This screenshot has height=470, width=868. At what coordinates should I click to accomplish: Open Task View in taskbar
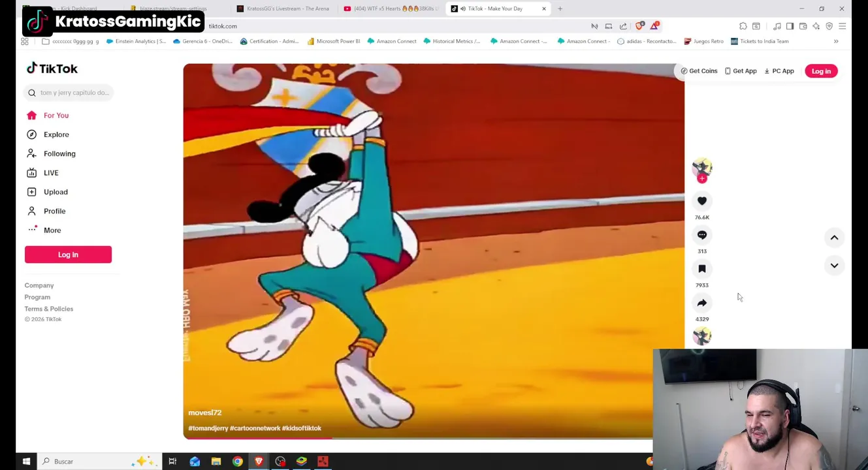pyautogui.click(x=172, y=462)
